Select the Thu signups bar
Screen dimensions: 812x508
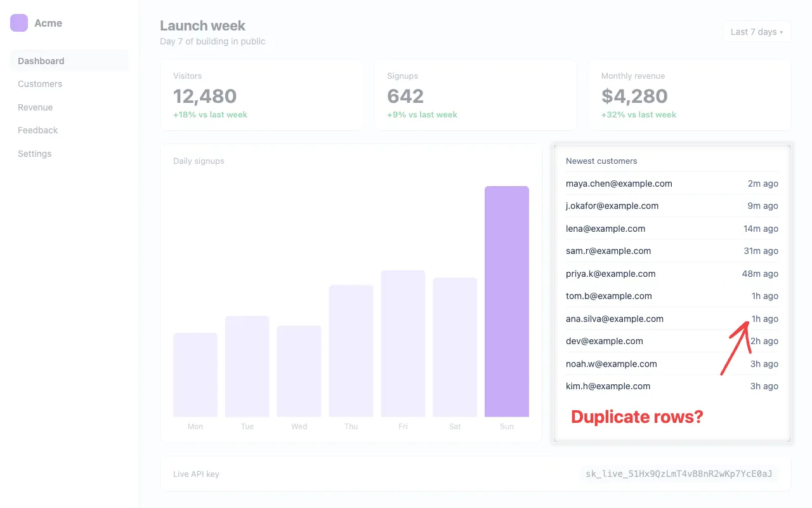pos(351,351)
